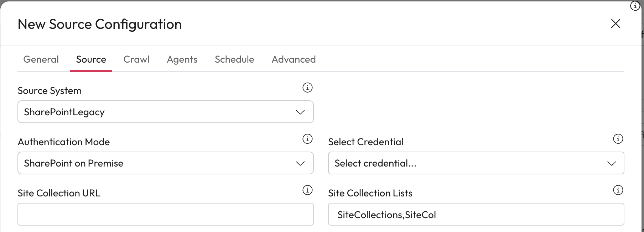Click into the empty Site Collection URL field
The image size is (644, 232).
tap(165, 214)
